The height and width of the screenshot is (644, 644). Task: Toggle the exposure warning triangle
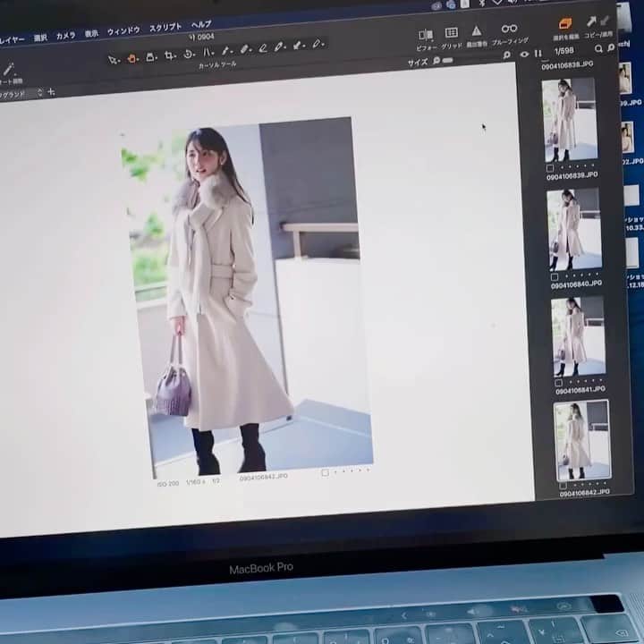(477, 30)
